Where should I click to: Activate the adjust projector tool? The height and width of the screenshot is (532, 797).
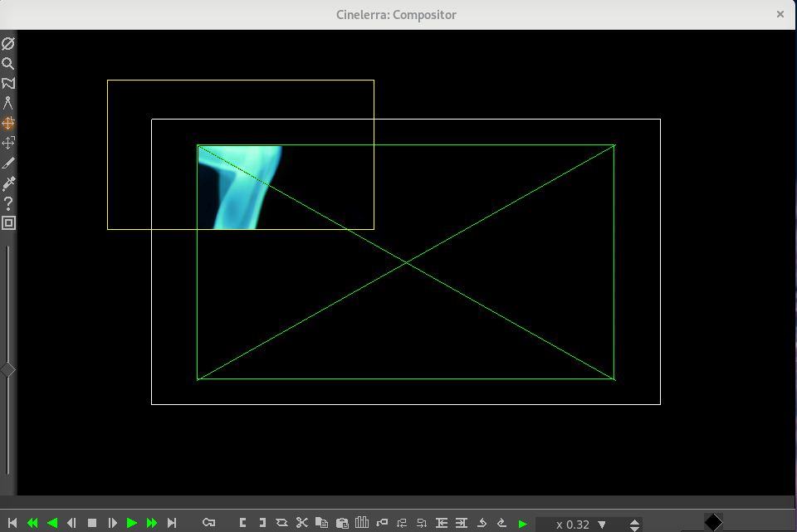8,143
